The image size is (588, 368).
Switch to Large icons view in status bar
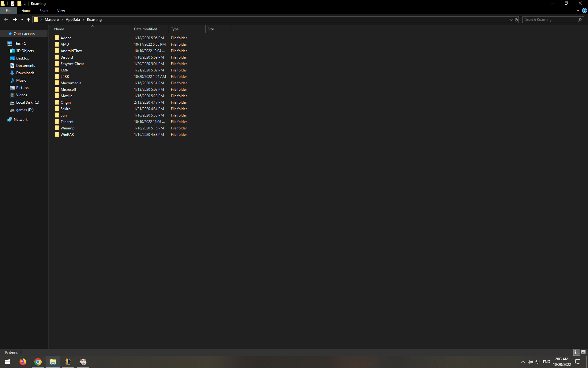pos(583,352)
